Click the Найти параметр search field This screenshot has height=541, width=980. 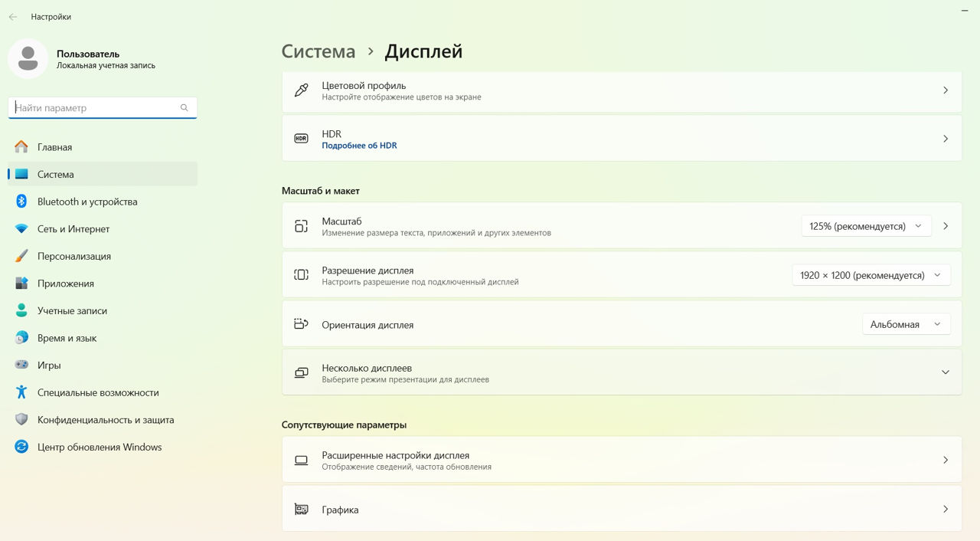[x=94, y=108]
